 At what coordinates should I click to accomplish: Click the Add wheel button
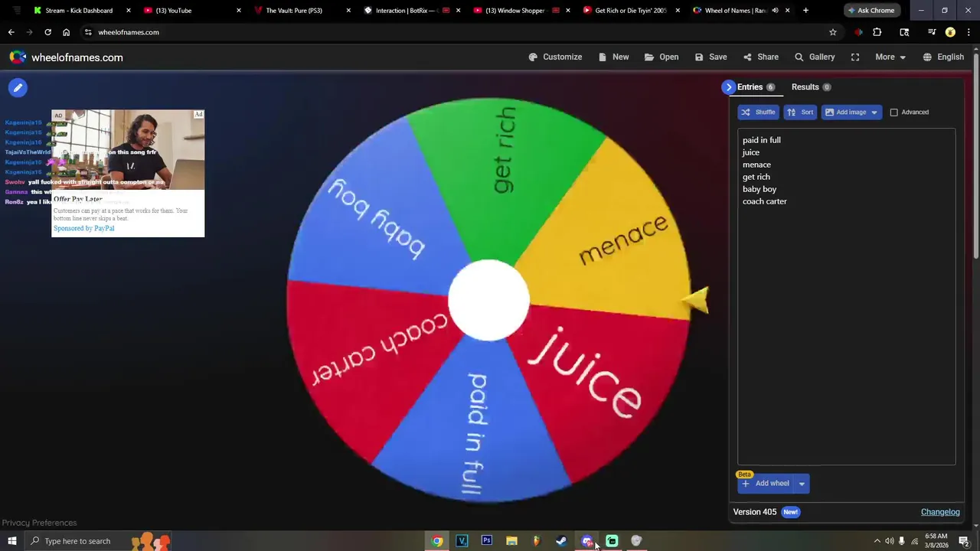coord(766,484)
